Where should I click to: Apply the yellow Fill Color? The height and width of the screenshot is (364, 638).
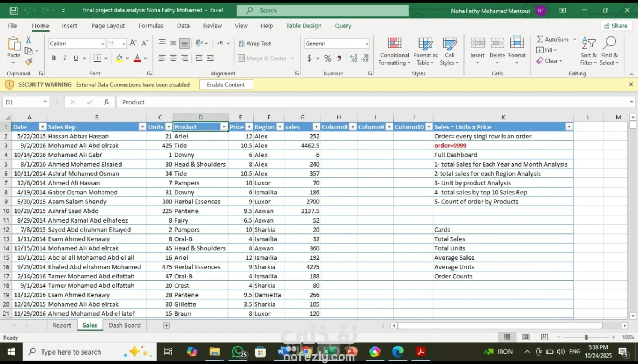point(119,58)
